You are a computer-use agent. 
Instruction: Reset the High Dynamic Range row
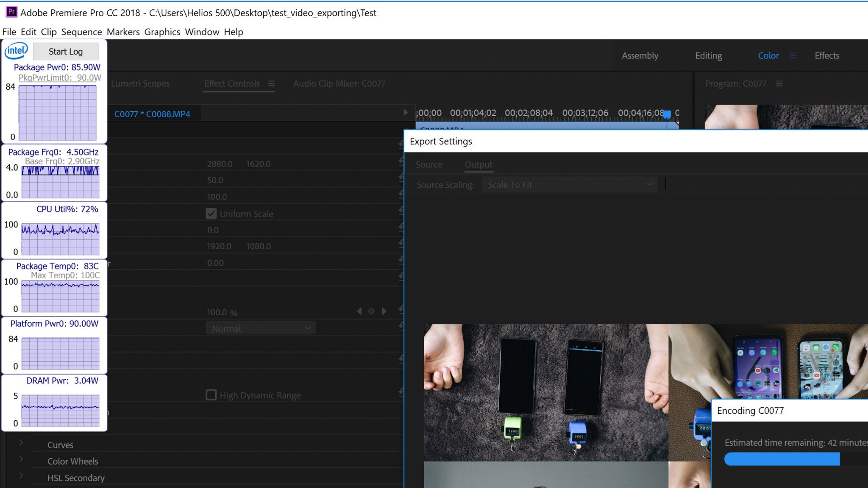401,393
